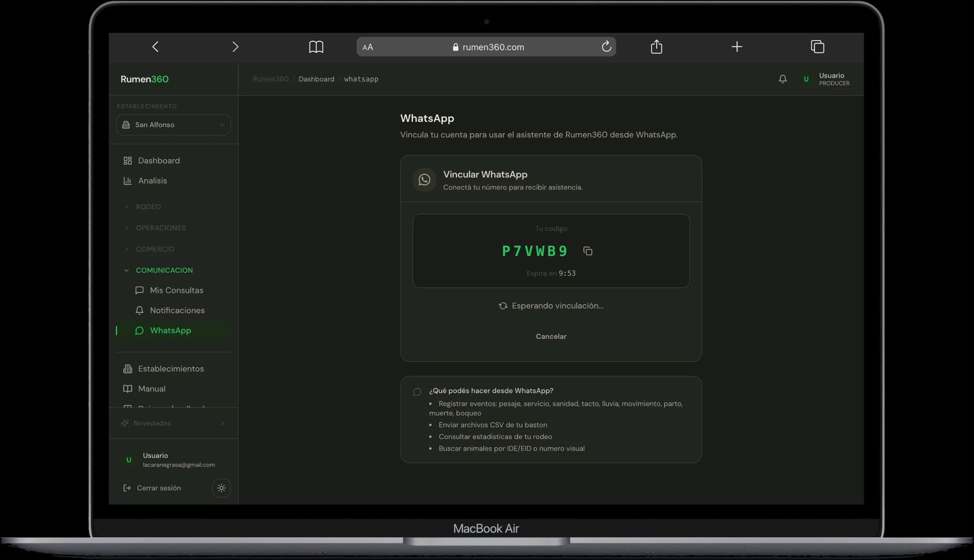Click Rumen360 breadcrumb link
The height and width of the screenshot is (560, 974).
[x=271, y=79]
